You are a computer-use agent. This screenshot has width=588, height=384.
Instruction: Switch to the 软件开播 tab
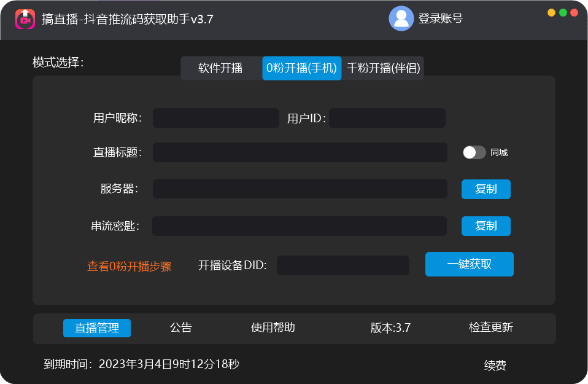tap(222, 68)
